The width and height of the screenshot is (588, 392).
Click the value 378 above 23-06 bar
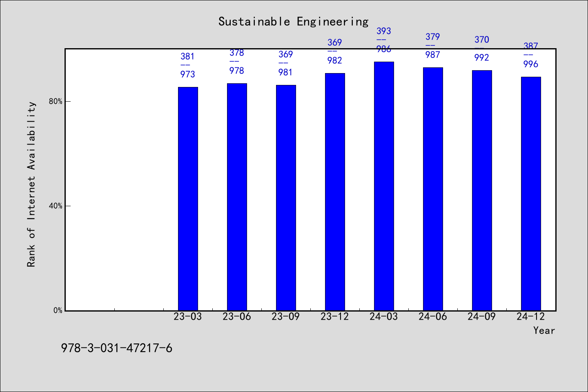tap(237, 53)
